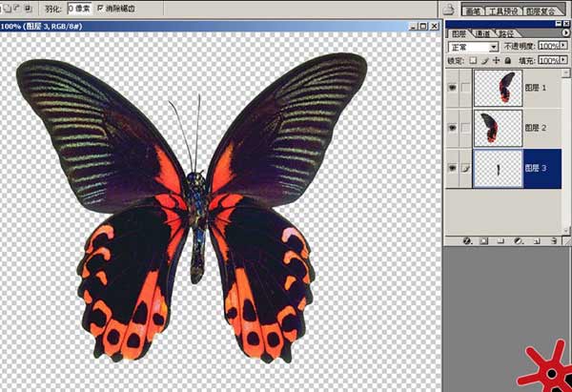Viewport: 572px width, 392px height.
Task: Select the 图层 1 thumbnail
Action: (x=498, y=88)
